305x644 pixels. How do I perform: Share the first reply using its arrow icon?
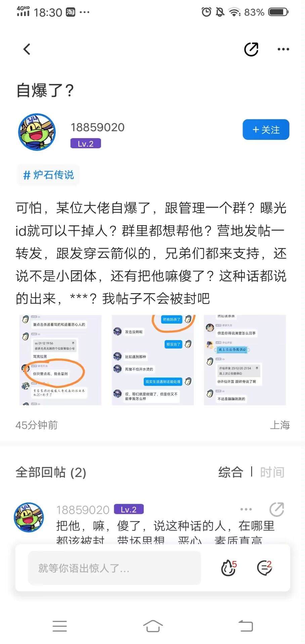tap(277, 509)
